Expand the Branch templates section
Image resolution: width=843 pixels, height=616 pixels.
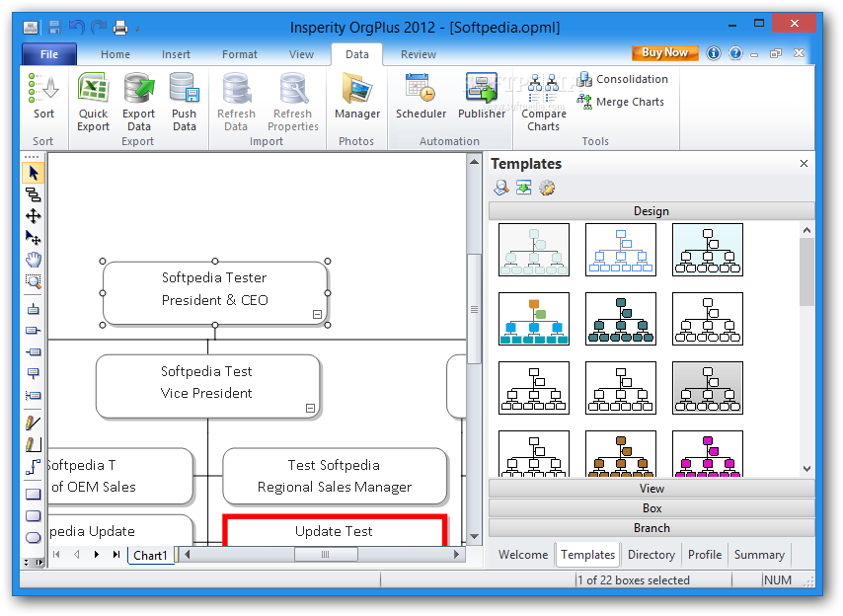point(651,528)
